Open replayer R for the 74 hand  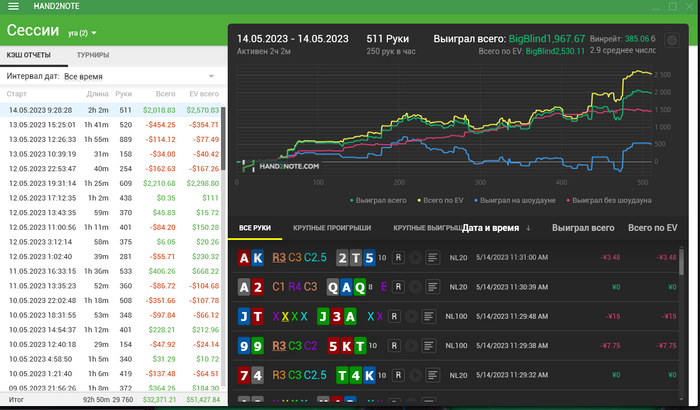click(x=398, y=375)
